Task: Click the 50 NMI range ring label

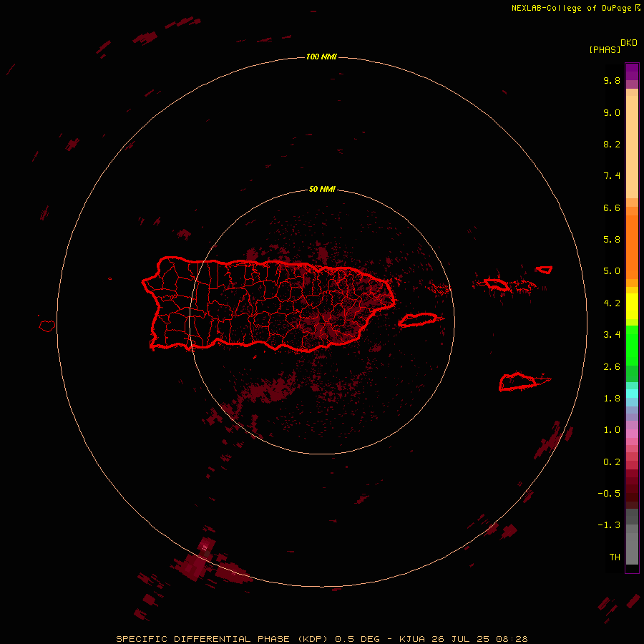Action: (x=322, y=189)
